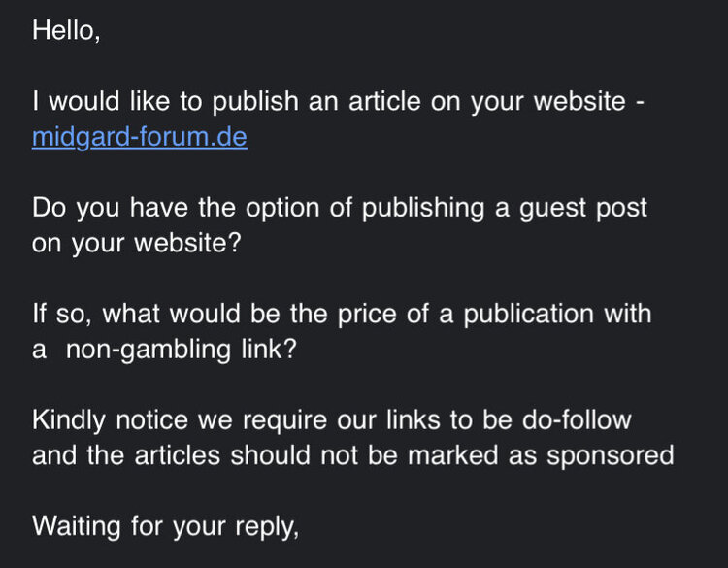Image resolution: width=728 pixels, height=568 pixels.
Task: Click the word "Kindly"
Action: [x=71, y=420]
